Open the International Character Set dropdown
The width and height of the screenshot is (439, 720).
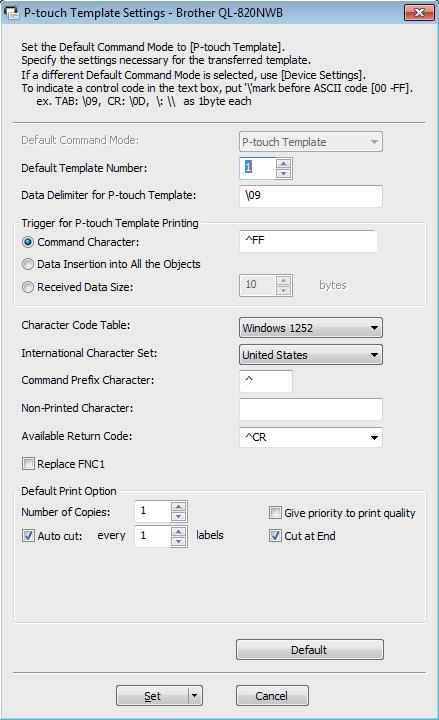point(310,355)
